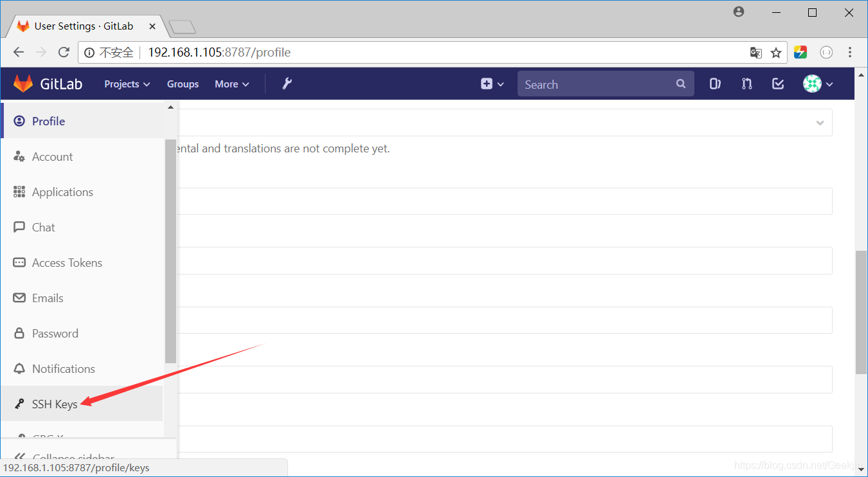Select the User Settings browser tab
Image resolution: width=868 pixels, height=477 pixels.
point(84,26)
